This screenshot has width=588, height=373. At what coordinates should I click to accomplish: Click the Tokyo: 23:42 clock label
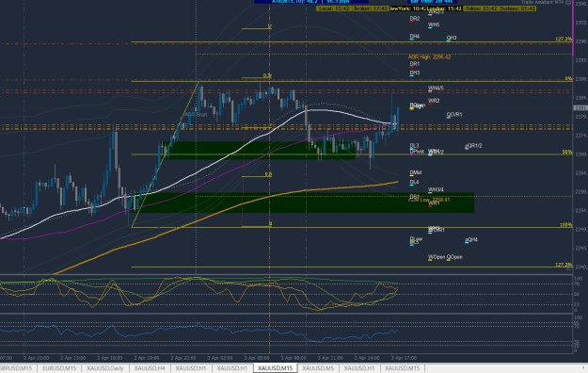[x=482, y=8]
